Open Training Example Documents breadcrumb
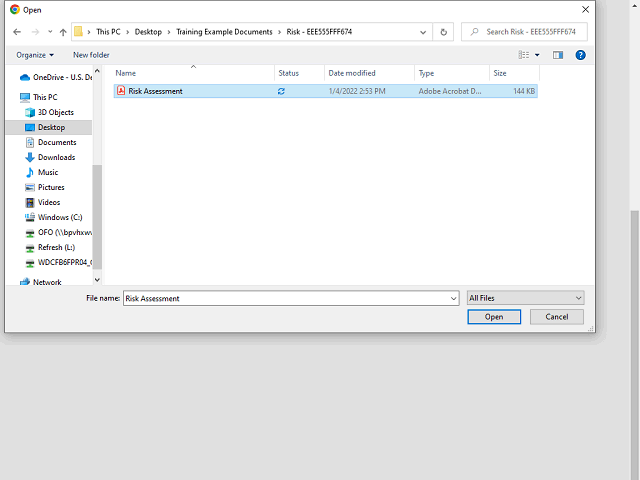 tap(224, 32)
